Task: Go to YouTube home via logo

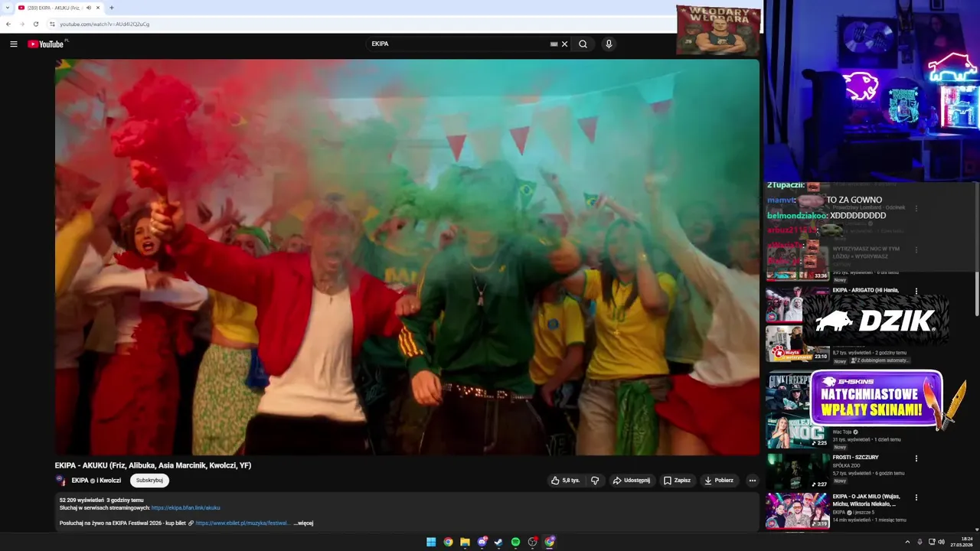Action: 46,44
